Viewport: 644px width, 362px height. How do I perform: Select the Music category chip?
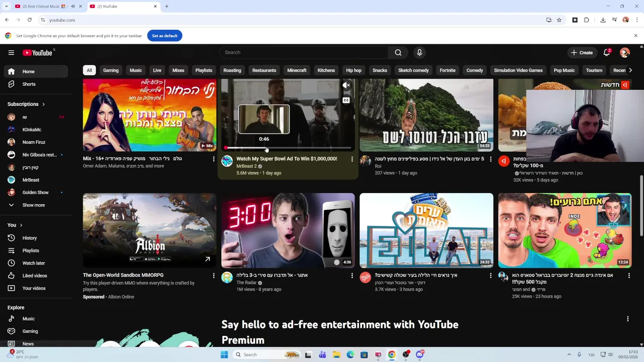point(136,70)
